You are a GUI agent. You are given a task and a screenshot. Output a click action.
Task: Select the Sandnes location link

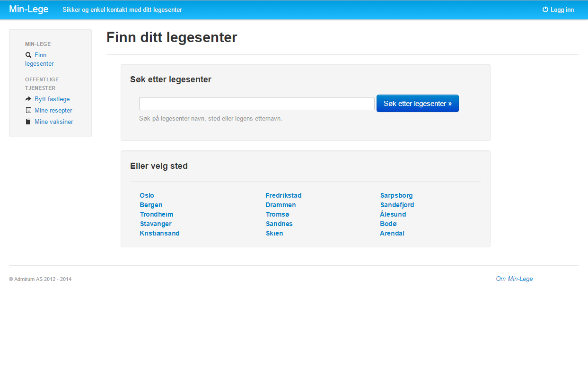coord(279,224)
